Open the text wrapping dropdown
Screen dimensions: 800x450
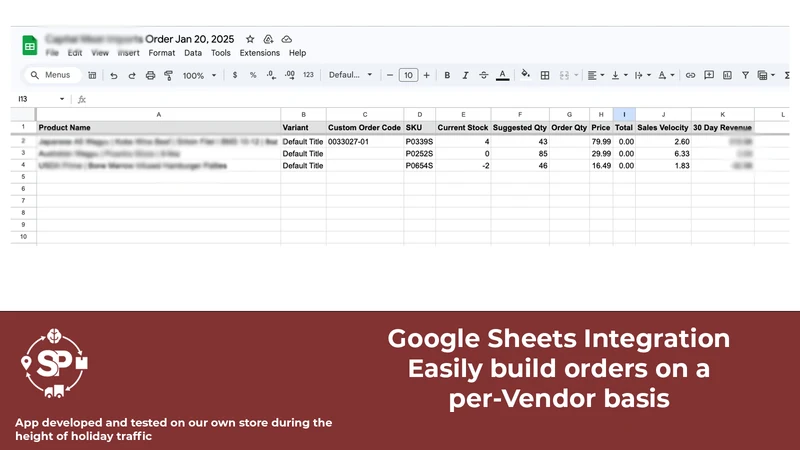[642, 76]
